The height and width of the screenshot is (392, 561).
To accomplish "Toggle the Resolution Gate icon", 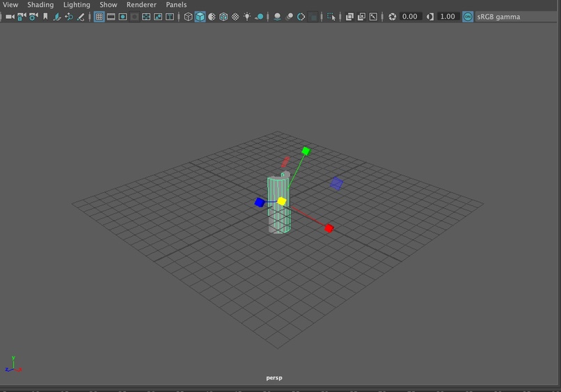I will coord(123,17).
